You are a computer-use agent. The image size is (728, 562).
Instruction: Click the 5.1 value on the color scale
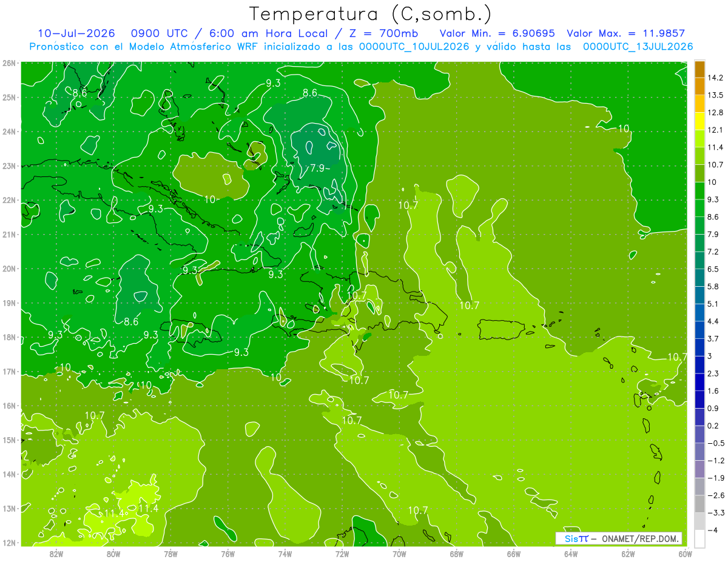click(x=714, y=304)
